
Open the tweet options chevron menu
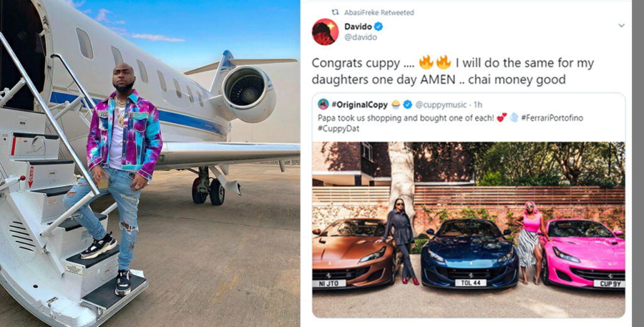tap(621, 26)
